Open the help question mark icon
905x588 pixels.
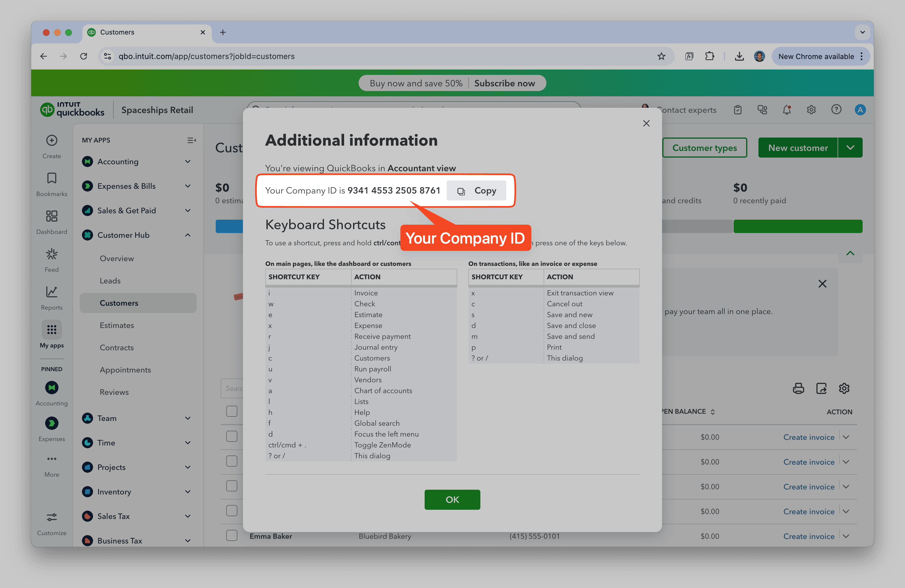coord(836,110)
